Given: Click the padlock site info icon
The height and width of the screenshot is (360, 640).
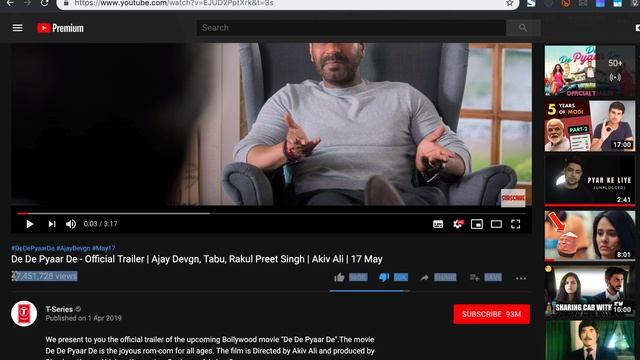Looking at the screenshot, I should [x=66, y=3].
